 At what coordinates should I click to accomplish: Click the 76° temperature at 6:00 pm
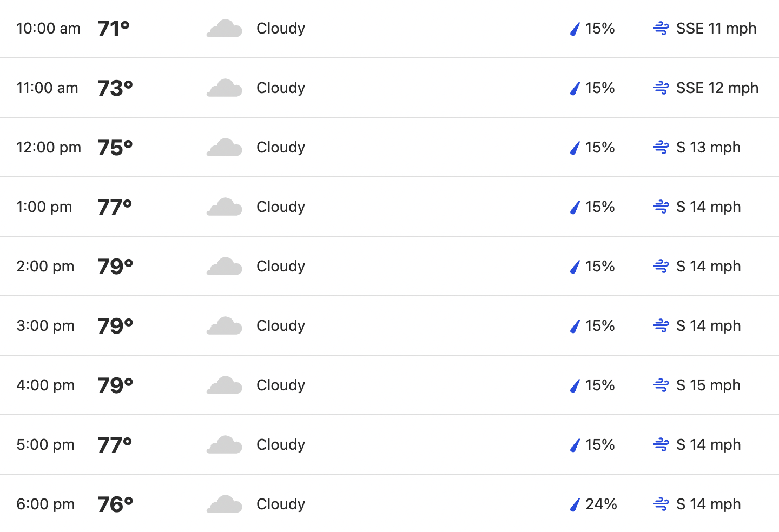point(115,504)
